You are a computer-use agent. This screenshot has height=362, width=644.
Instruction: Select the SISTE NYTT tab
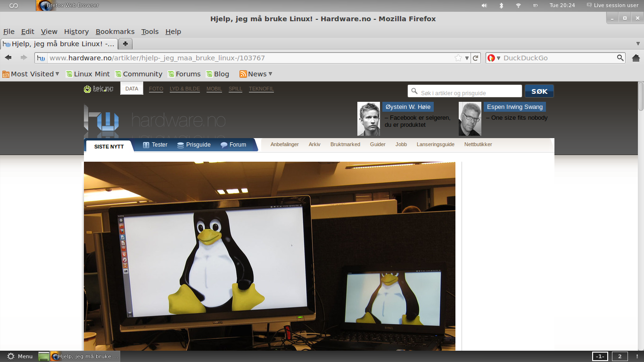pyautogui.click(x=109, y=147)
